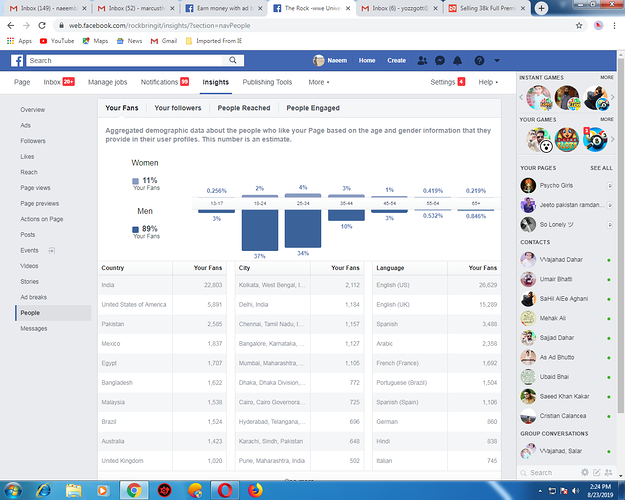Open the help question mark icon
The image size is (625, 500).
tap(481, 61)
